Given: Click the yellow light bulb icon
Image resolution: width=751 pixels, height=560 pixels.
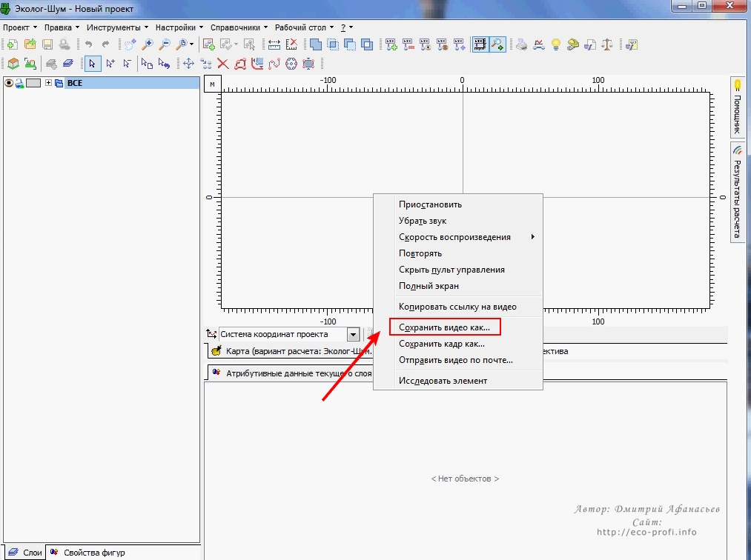Looking at the screenshot, I should coord(555,45).
